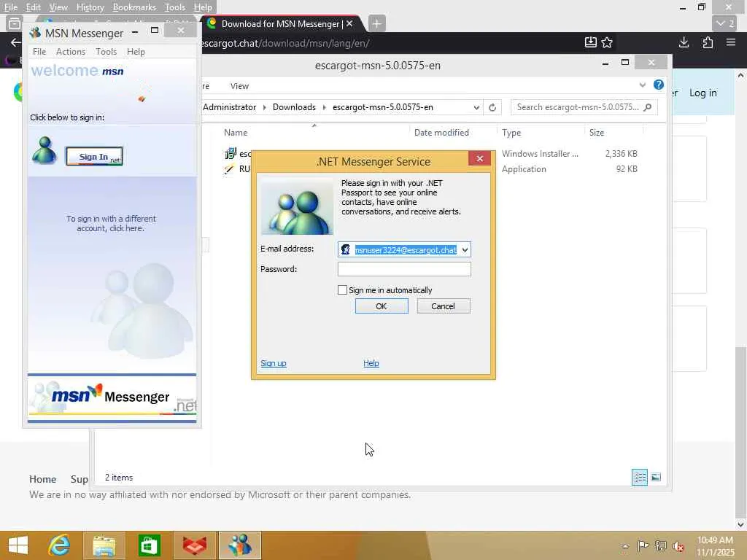Open File Explorer from taskbar
Screen dimensions: 747x560
point(104,545)
